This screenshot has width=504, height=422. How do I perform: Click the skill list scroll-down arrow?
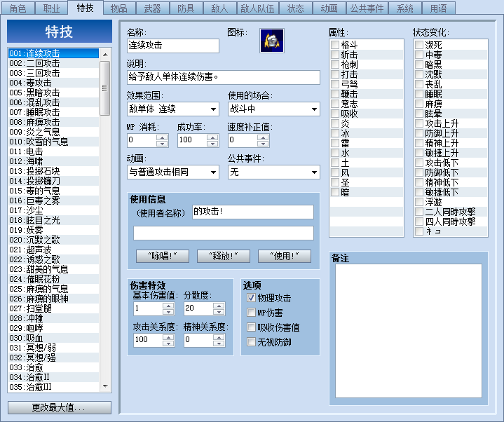pyautogui.click(x=104, y=386)
